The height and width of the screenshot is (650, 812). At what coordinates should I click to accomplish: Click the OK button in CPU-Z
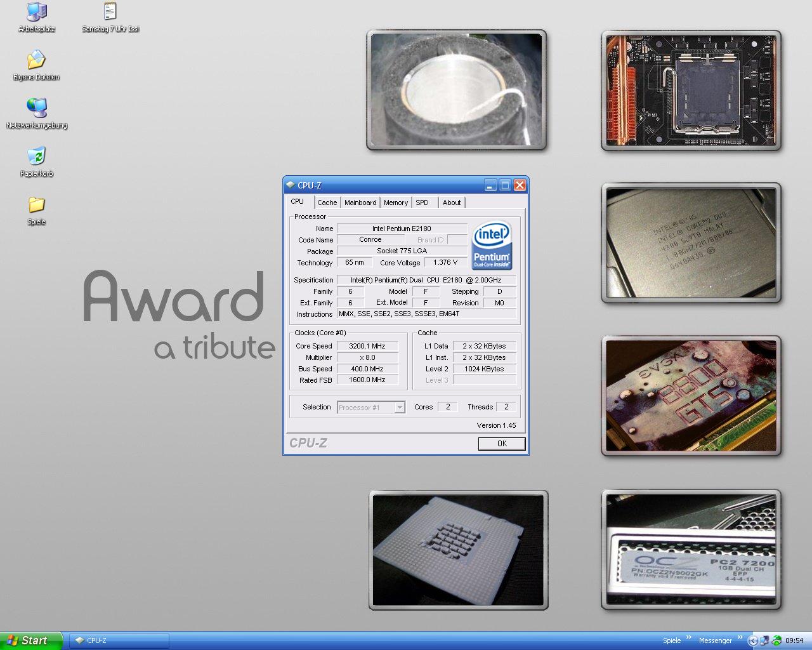tap(502, 444)
